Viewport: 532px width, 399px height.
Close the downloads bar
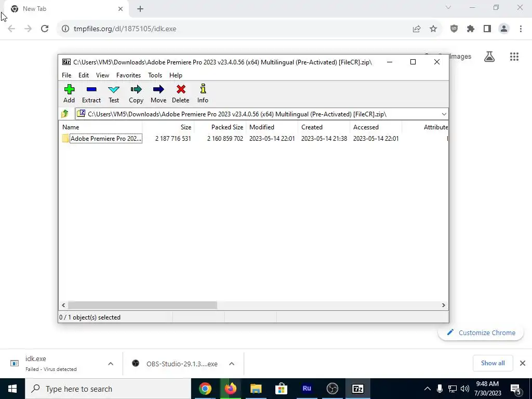coord(523,363)
